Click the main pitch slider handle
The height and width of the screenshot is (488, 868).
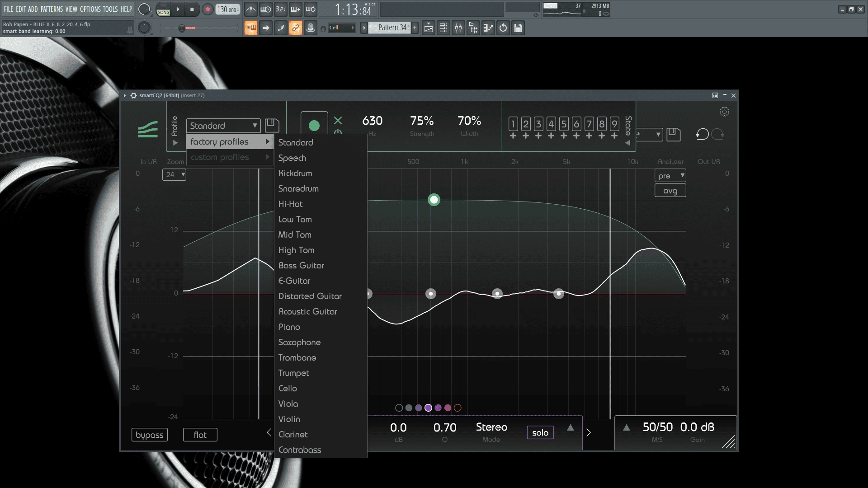(x=182, y=28)
